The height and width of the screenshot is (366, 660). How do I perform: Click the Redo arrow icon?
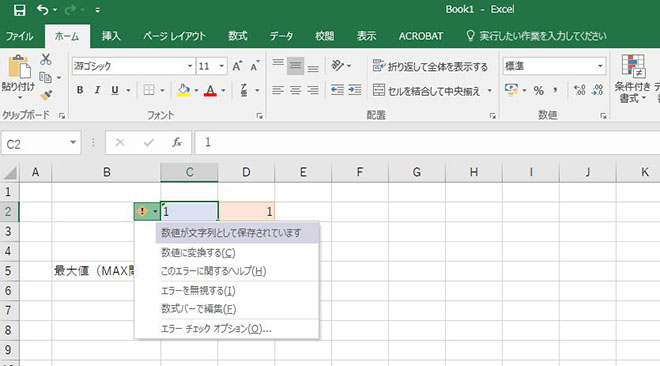point(70,9)
